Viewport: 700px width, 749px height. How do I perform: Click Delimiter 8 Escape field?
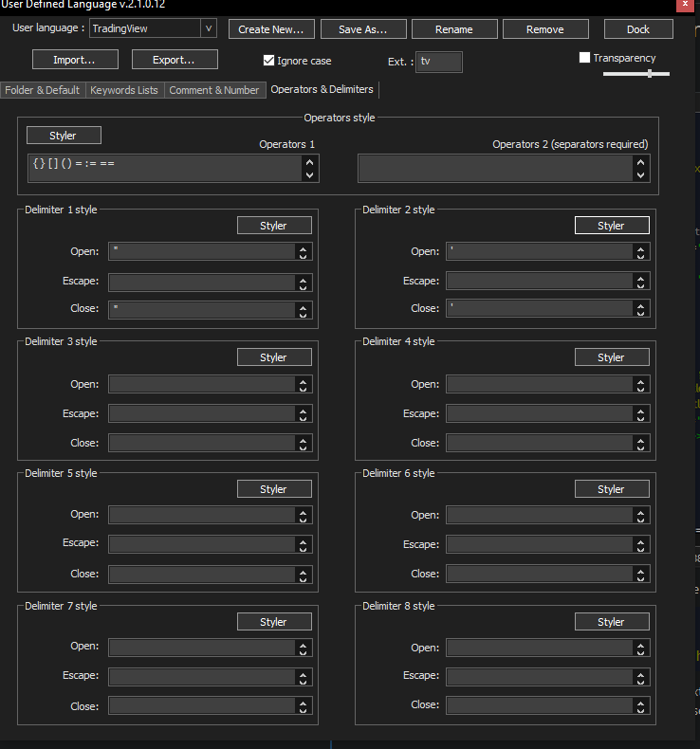540,676
